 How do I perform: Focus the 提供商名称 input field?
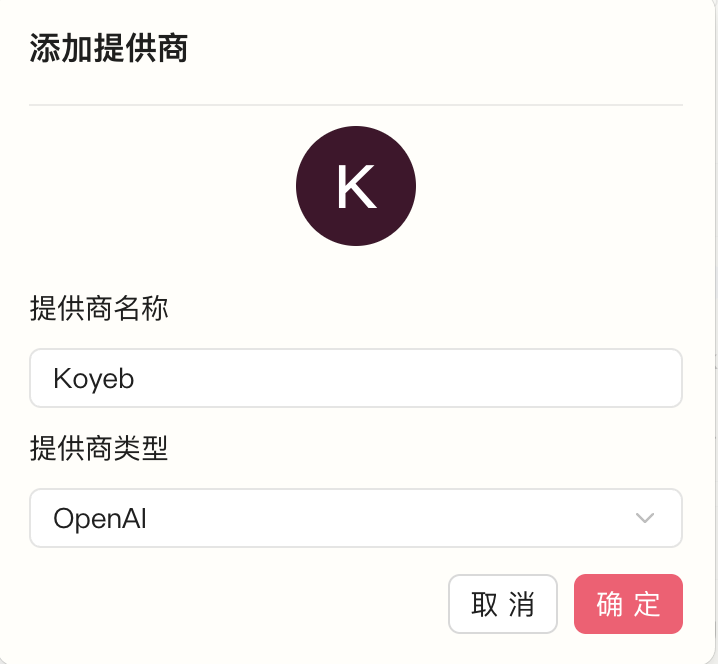click(x=355, y=378)
